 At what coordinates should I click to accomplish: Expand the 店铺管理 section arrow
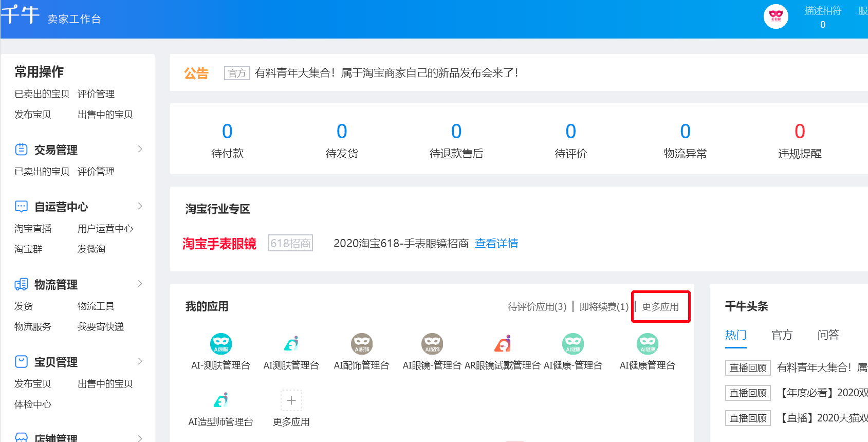coord(140,438)
